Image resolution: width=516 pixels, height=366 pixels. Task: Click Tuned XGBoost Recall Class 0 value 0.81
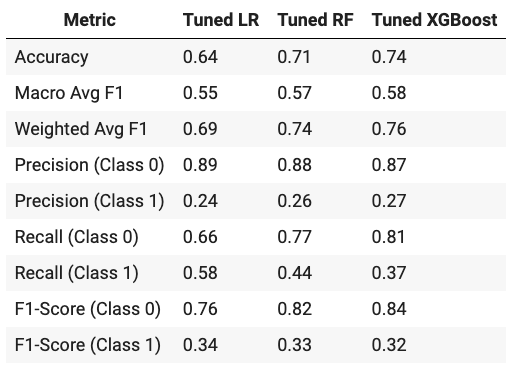(388, 237)
